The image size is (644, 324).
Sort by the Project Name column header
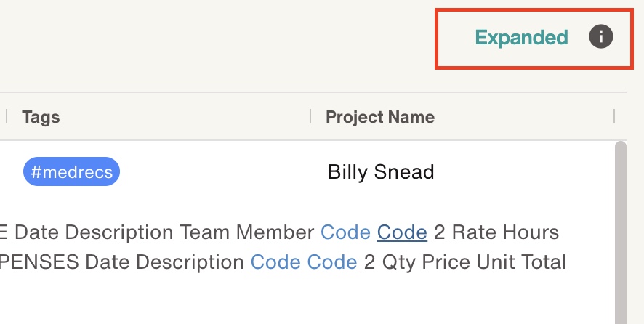[379, 117]
